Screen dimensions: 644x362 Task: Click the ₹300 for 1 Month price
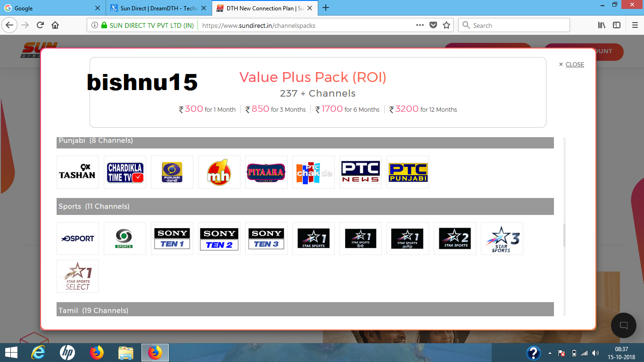[207, 109]
